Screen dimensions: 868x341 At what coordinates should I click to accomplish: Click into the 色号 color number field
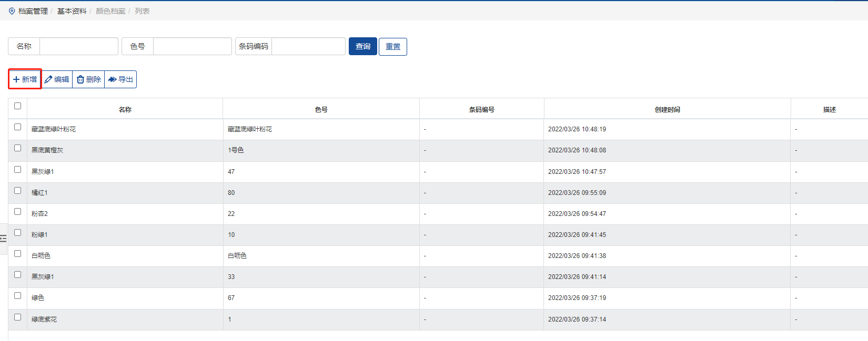(192, 46)
